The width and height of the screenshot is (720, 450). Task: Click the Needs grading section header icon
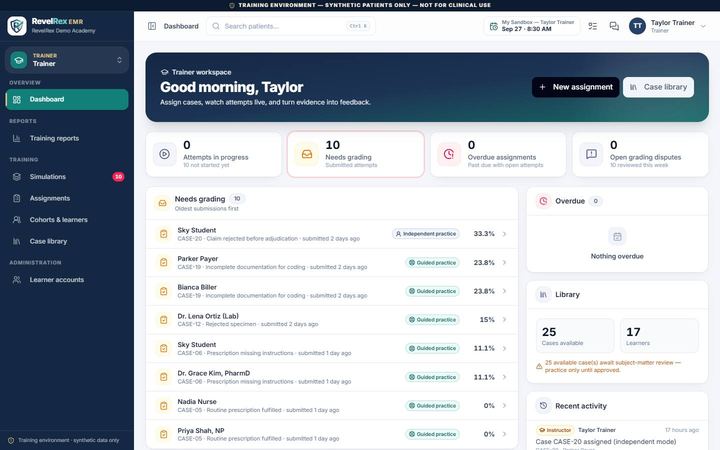[163, 203]
